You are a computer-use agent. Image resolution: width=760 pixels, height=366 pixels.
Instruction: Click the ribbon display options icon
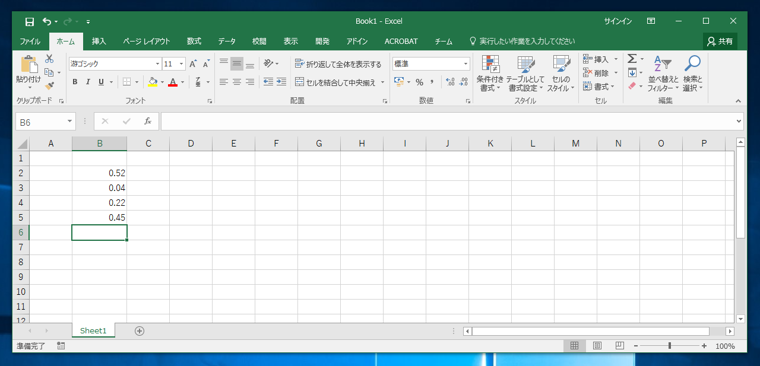[651, 21]
